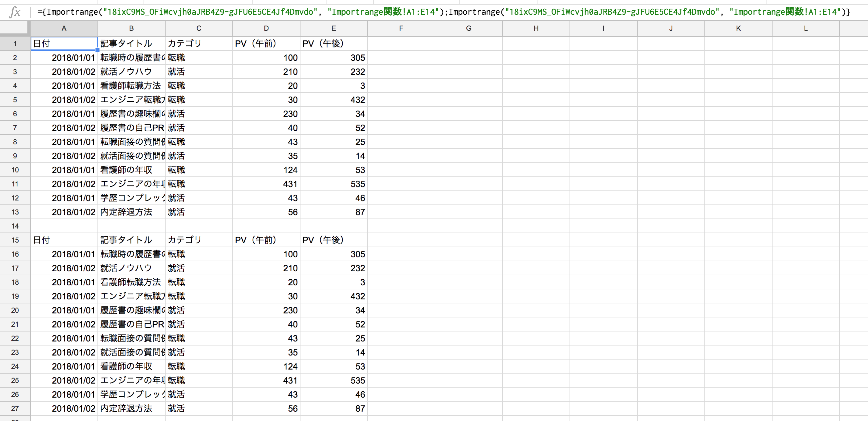The image size is (868, 421).
Task: Click cell D1 PV（午前）
Action: pos(266,43)
